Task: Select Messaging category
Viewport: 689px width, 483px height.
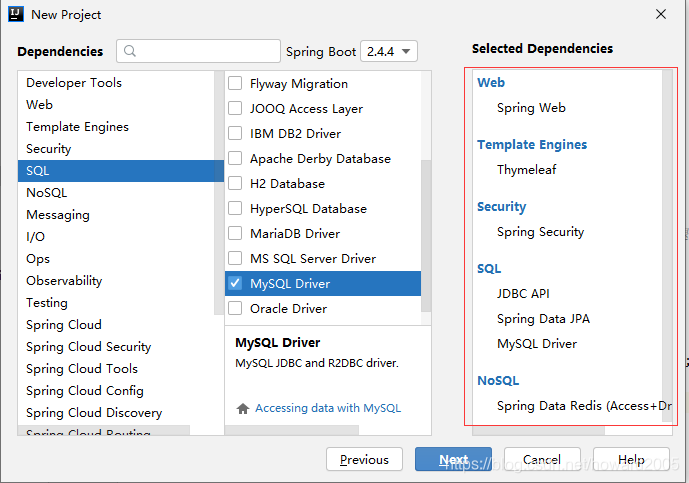Action: click(x=116, y=214)
